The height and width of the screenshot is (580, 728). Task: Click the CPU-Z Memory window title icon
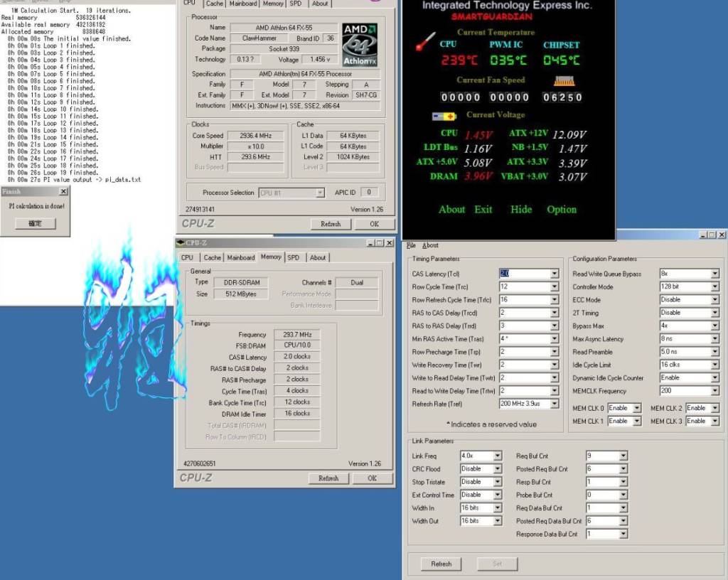click(181, 242)
